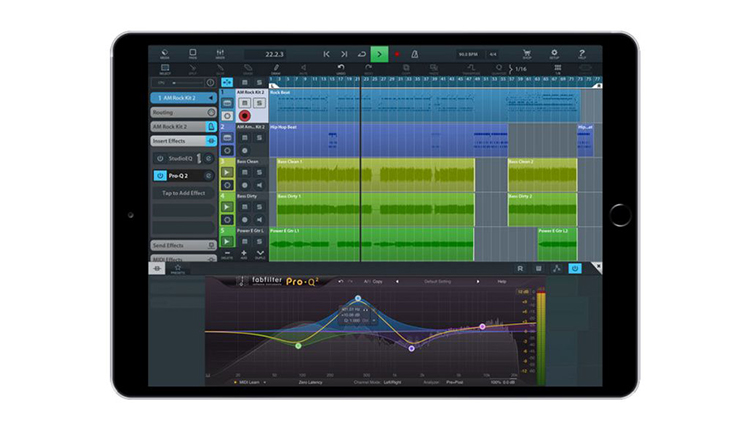The width and height of the screenshot is (750, 430).
Task: Open the Transpose tool
Action: pos(471,69)
